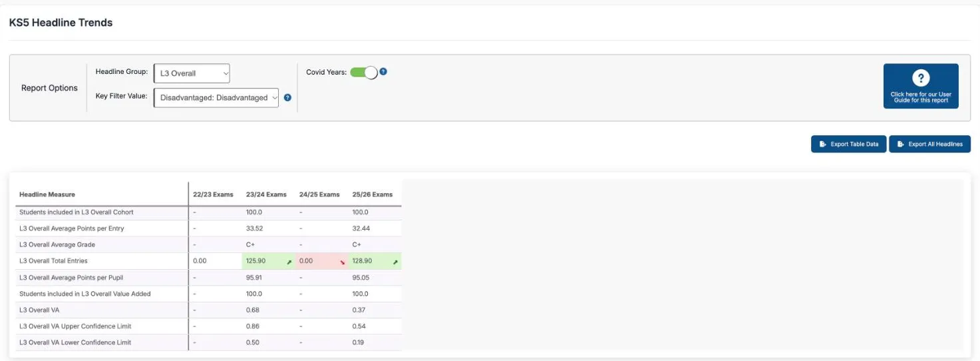
Task: Select the L3 Overall Average Points per Entry row
Action: pyautogui.click(x=208, y=228)
